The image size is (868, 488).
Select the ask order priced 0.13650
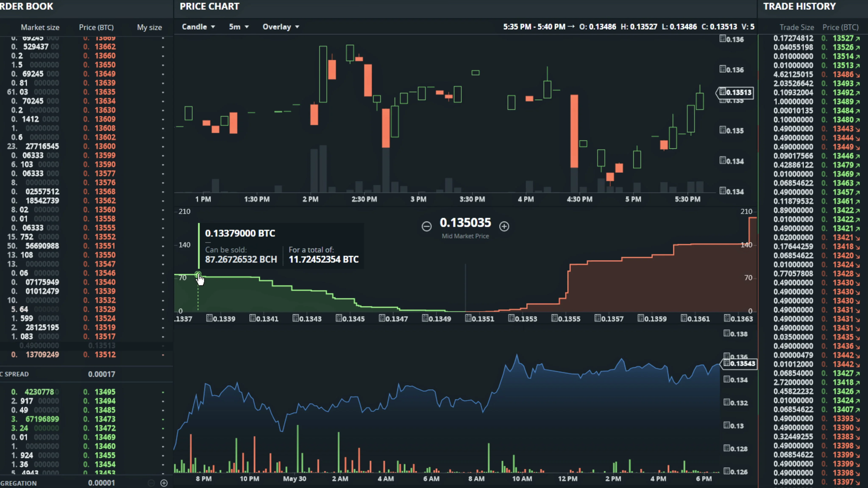coord(87,65)
